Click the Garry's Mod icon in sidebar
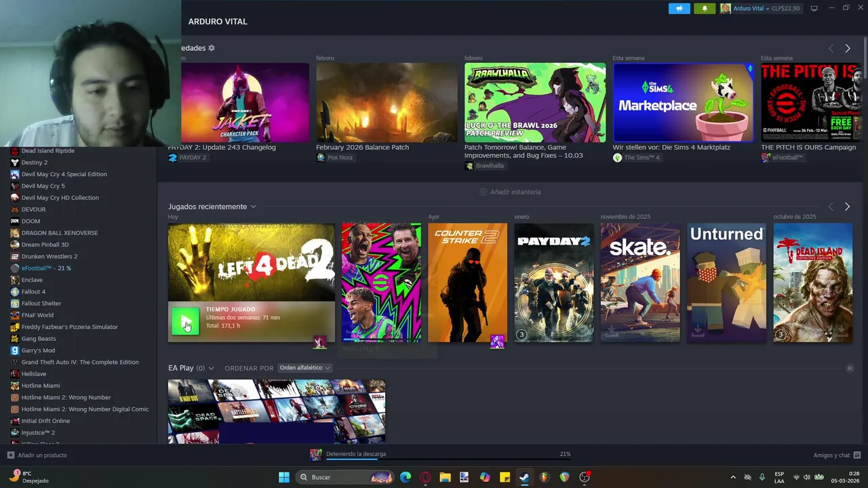The width and height of the screenshot is (868, 488). click(x=15, y=350)
